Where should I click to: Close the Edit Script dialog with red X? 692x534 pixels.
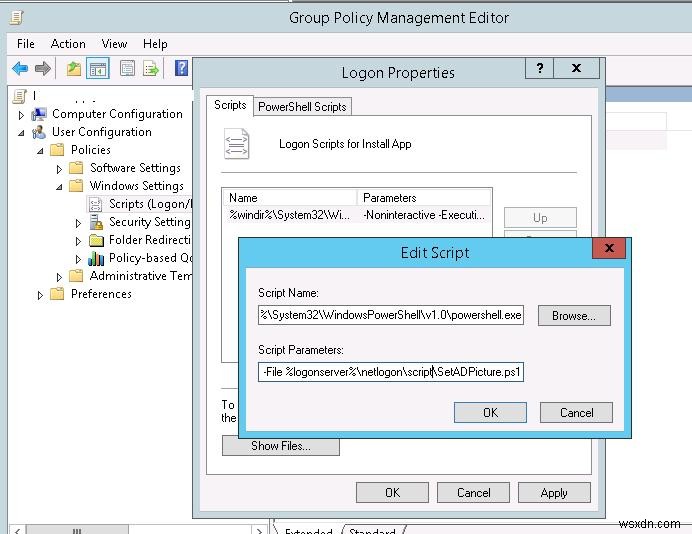point(609,248)
